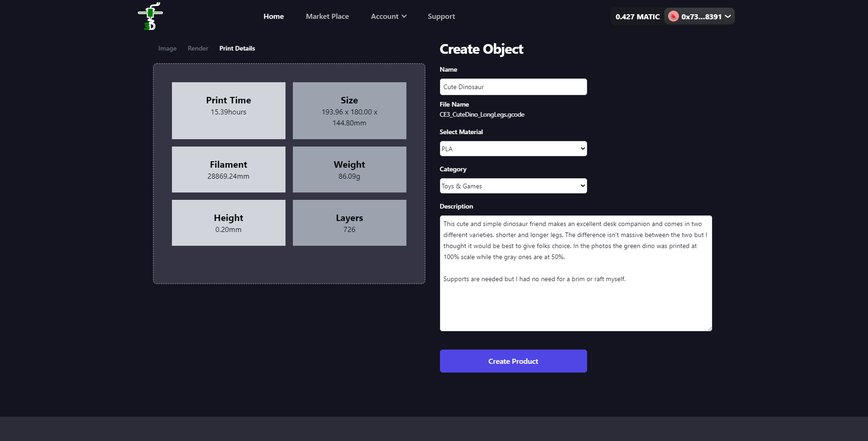Click the Description label
The height and width of the screenshot is (441, 868).
coord(456,206)
